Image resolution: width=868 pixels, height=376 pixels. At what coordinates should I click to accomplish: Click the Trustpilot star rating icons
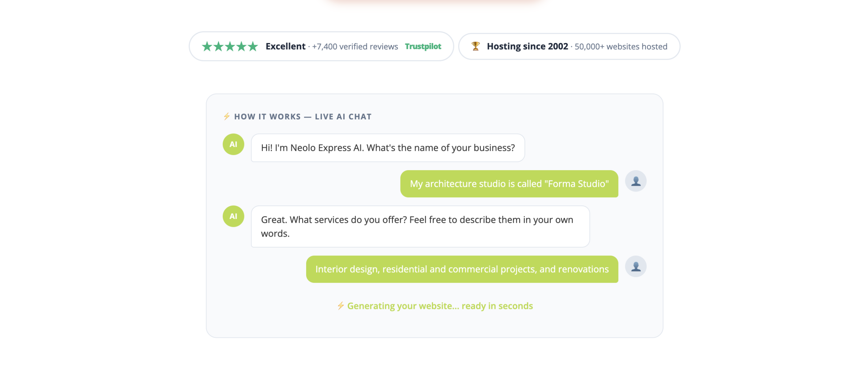[x=229, y=46]
